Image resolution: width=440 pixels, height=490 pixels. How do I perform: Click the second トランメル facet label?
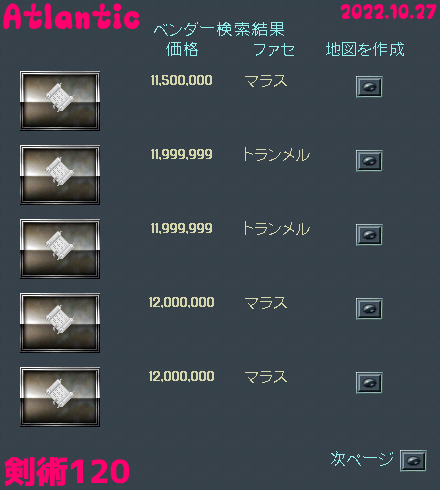pyautogui.click(x=276, y=229)
